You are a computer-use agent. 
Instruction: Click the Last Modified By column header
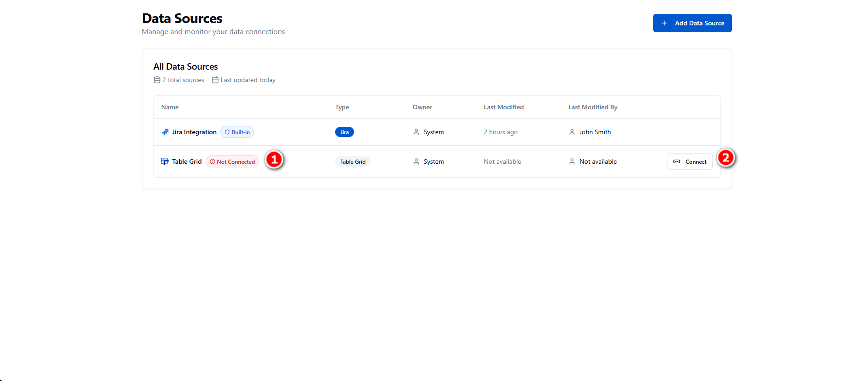[593, 107]
